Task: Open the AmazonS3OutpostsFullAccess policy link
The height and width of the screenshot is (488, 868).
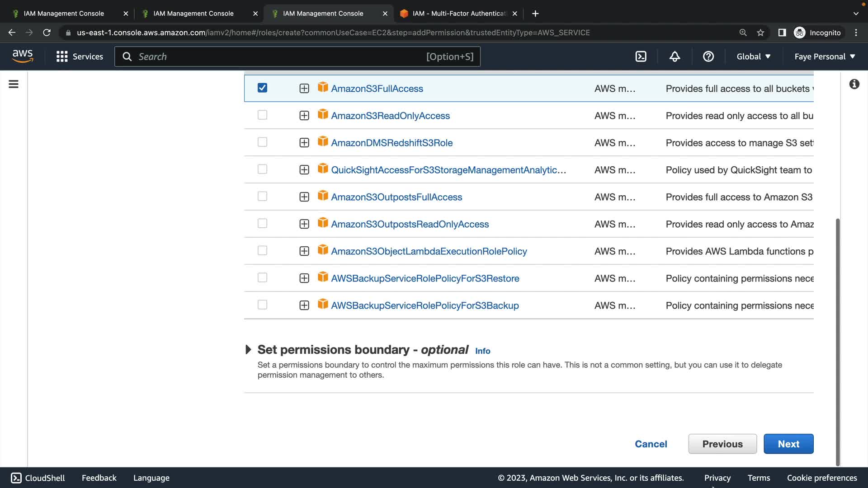Action: (396, 197)
